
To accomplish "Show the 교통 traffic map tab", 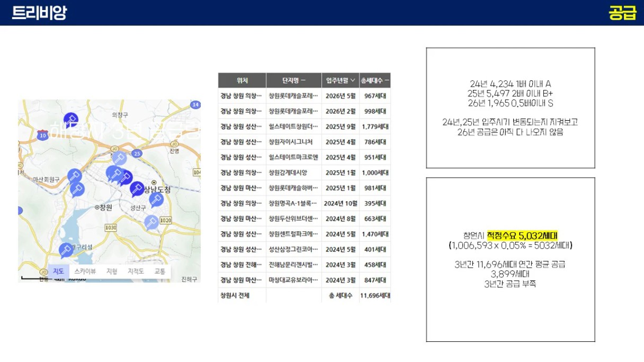I will pyautogui.click(x=160, y=271).
